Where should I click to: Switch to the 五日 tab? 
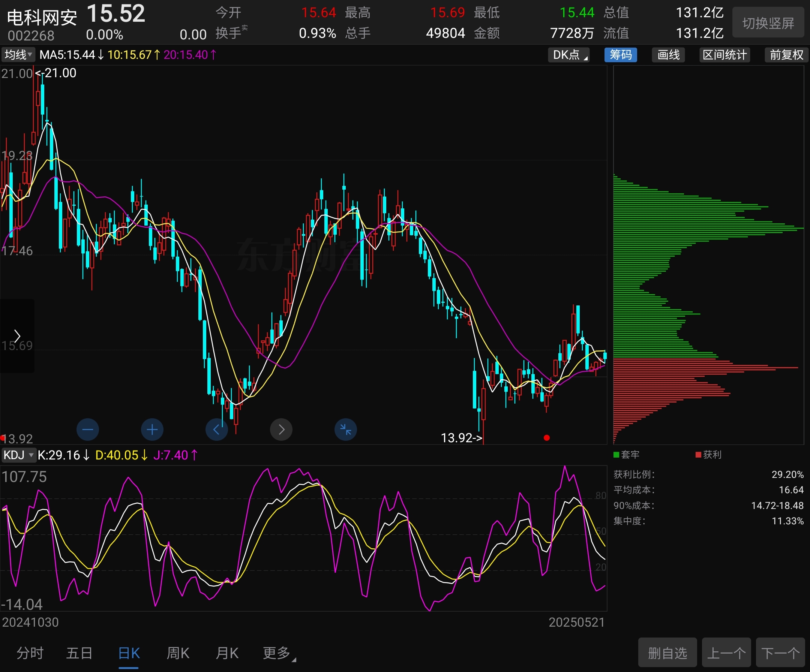tap(79, 653)
